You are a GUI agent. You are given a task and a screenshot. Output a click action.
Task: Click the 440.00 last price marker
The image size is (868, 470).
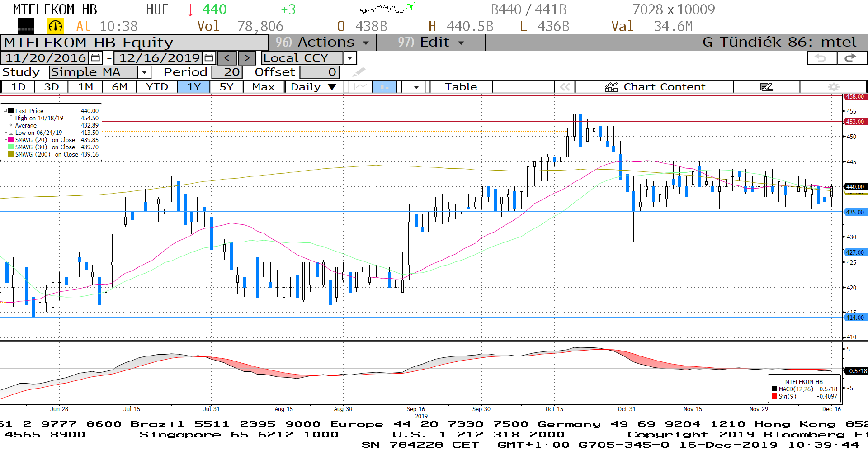point(855,186)
